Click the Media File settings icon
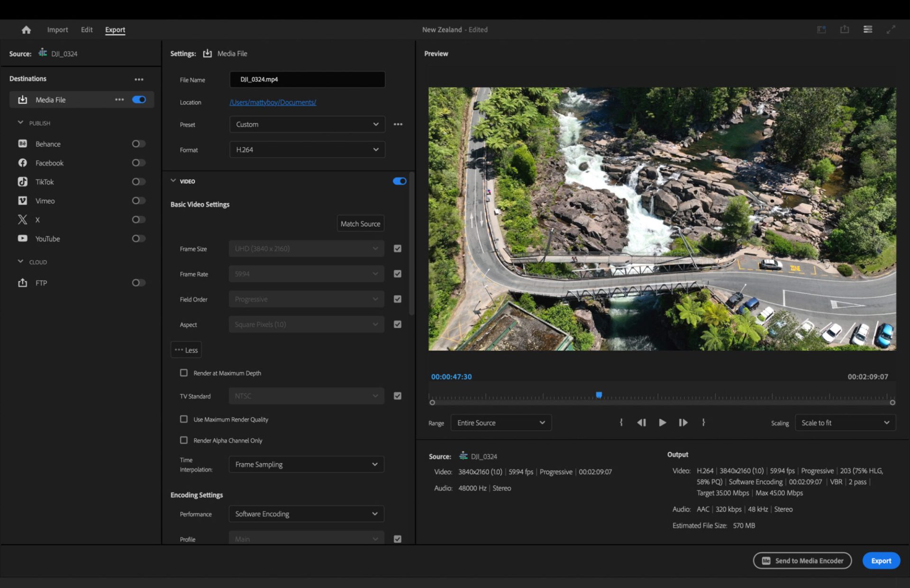The height and width of the screenshot is (588, 910). (x=207, y=53)
